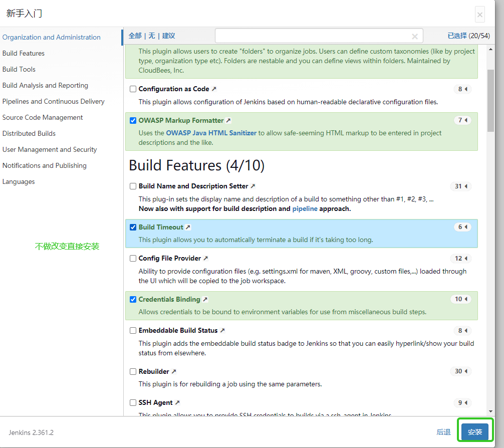Check the Rebuilder plugin checkbox
504x448 pixels.
tap(133, 372)
